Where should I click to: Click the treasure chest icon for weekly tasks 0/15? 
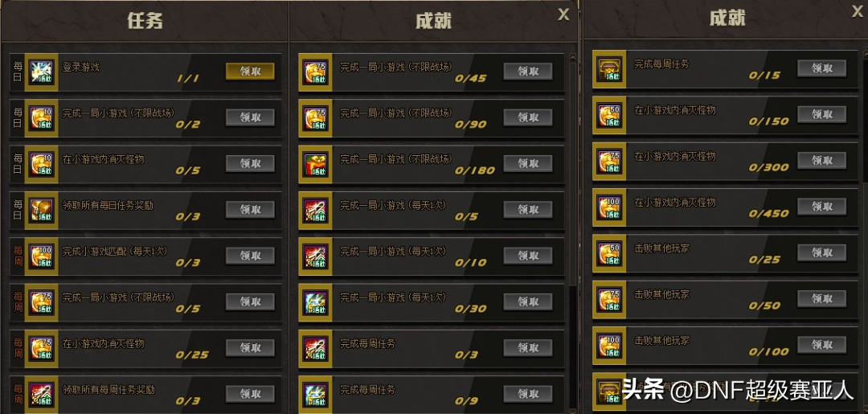coord(609,69)
